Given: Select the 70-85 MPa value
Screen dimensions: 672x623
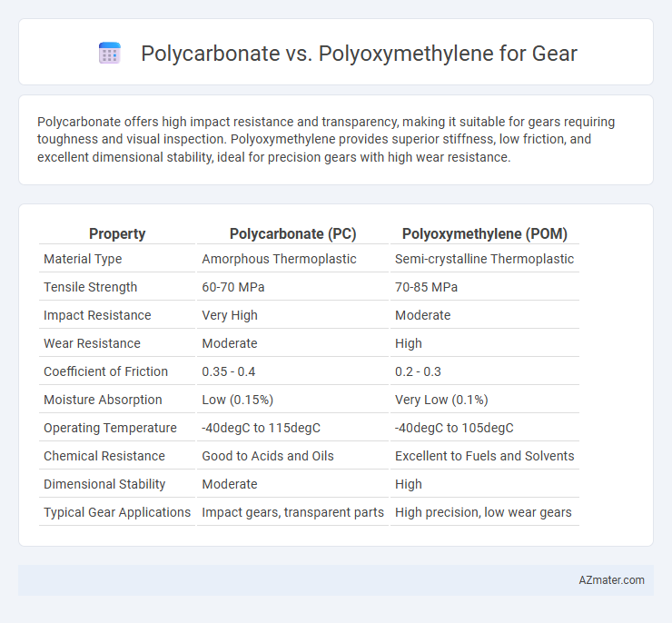Looking at the screenshot, I should point(426,287).
